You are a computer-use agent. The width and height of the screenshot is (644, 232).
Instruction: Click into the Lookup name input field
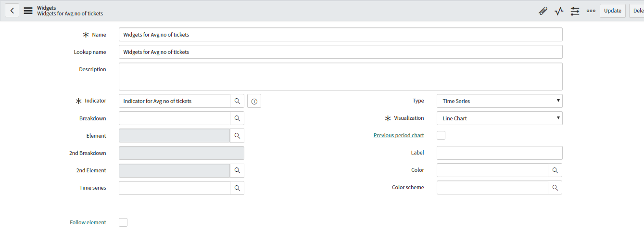pyautogui.click(x=341, y=52)
